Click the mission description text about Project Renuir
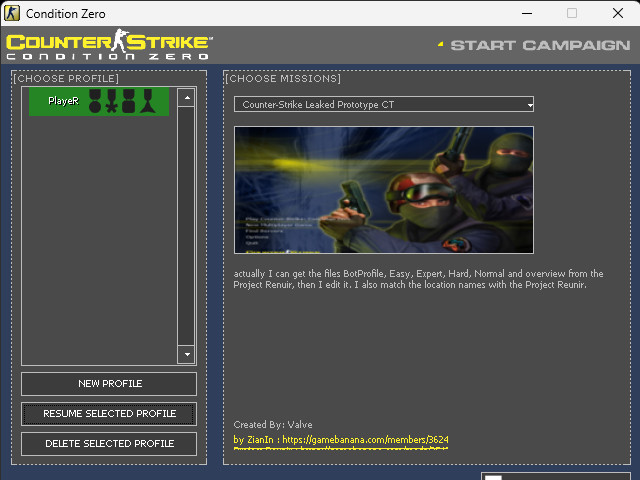The height and width of the screenshot is (480, 640). click(x=418, y=279)
